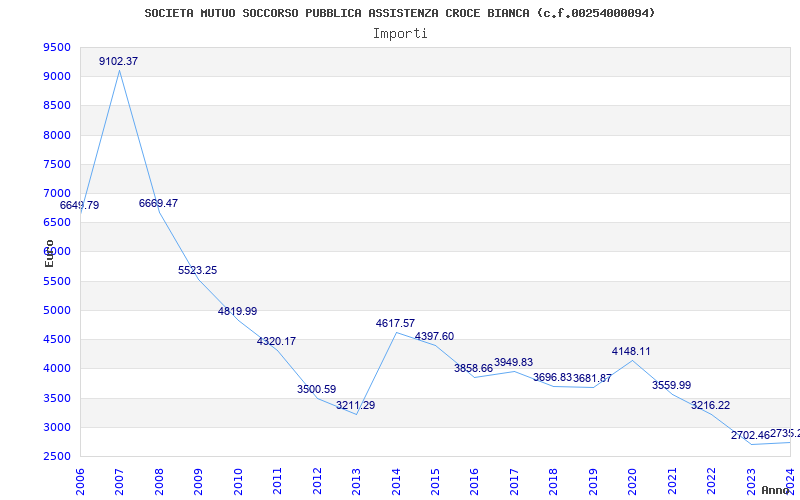Click the 9102.37 peak value label
This screenshot has height=500, width=800.
118,61
